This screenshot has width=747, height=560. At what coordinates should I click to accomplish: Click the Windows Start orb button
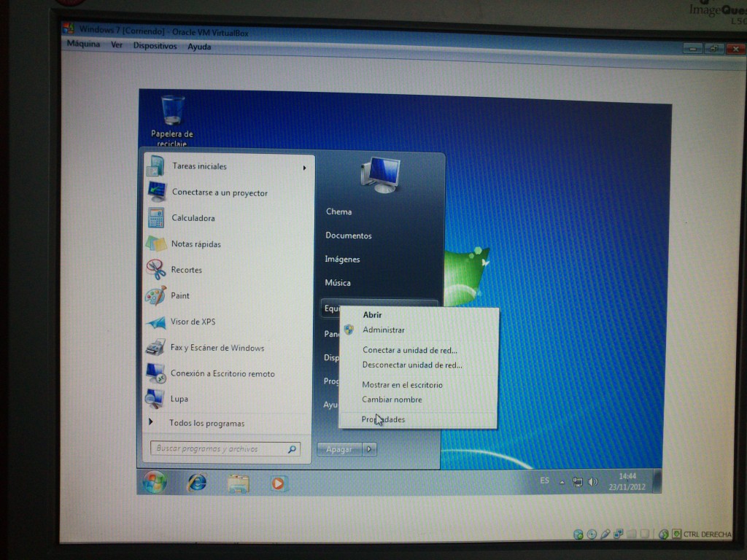coord(154,482)
